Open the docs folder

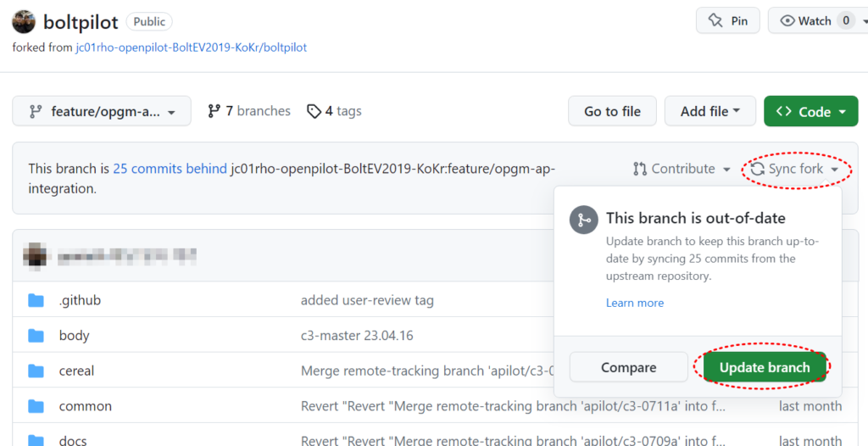73,440
